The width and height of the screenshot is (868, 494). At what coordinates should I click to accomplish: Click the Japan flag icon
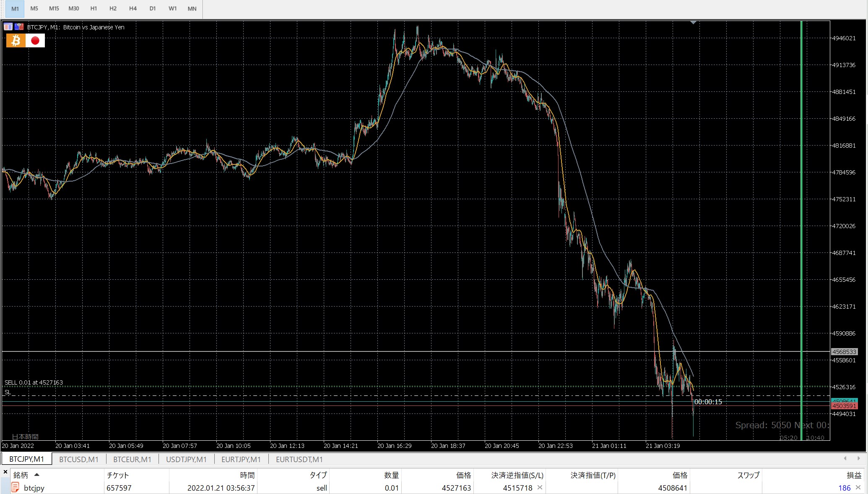(35, 41)
